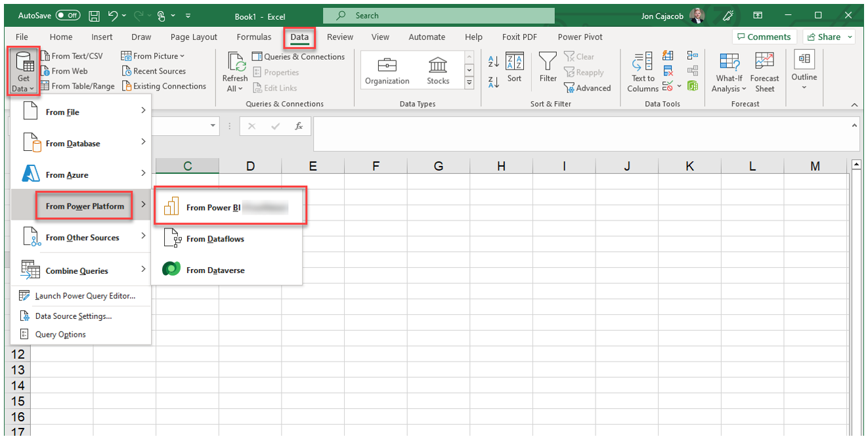868x441 pixels.
Task: Open the Name Box dropdown arrow
Action: [213, 126]
